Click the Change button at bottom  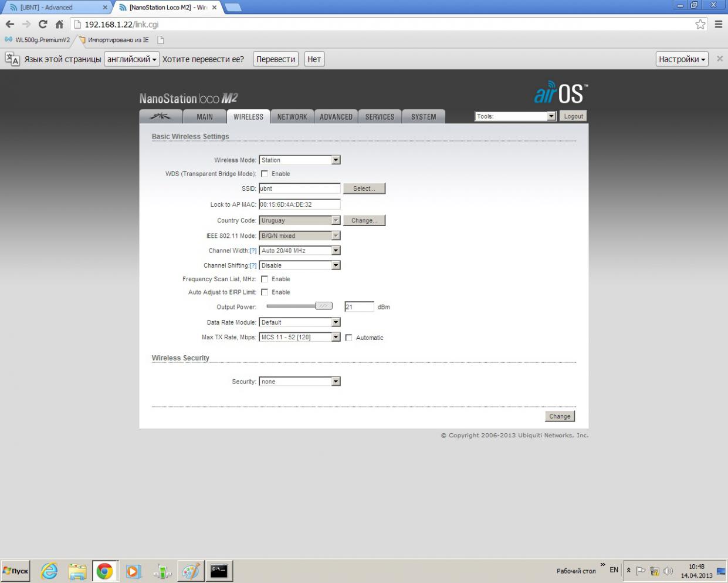point(560,416)
